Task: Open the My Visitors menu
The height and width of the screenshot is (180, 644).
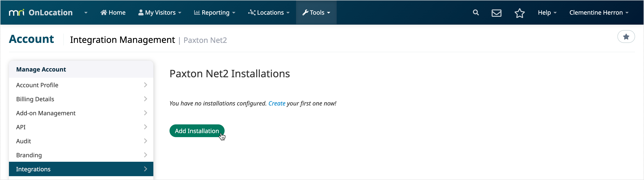Action: (160, 13)
